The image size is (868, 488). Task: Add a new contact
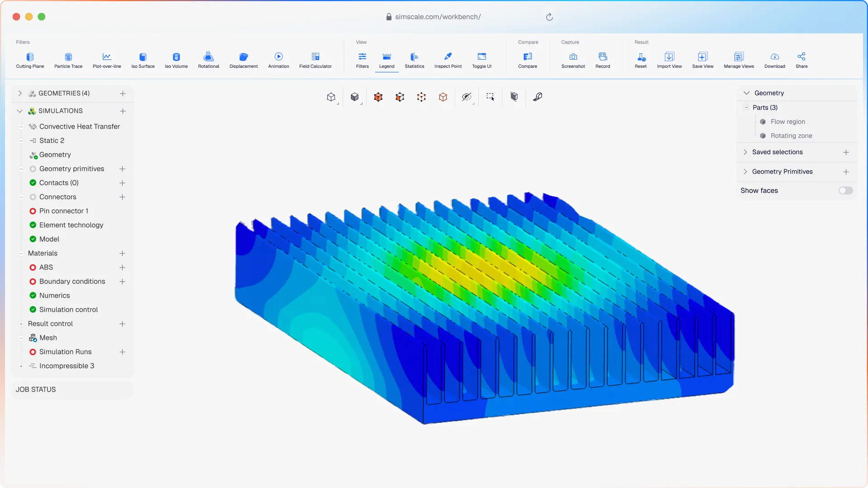pyautogui.click(x=122, y=183)
